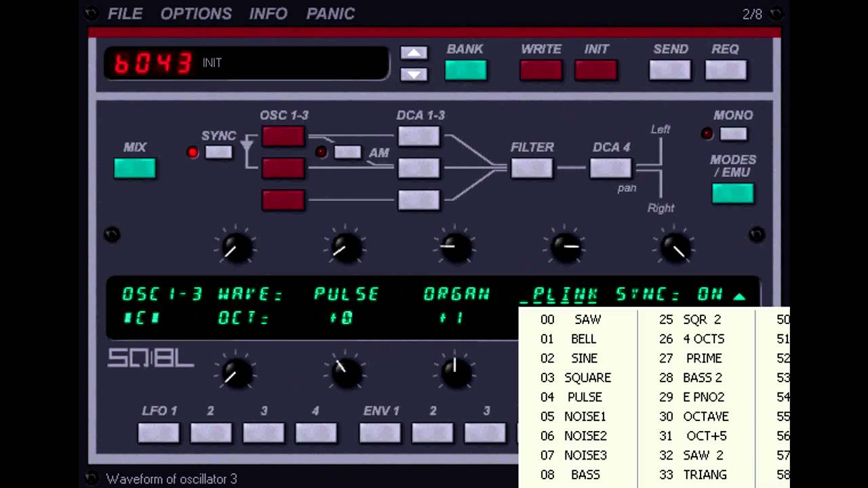868x488 pixels.
Task: Click the red WRITE button
Action: (x=541, y=70)
